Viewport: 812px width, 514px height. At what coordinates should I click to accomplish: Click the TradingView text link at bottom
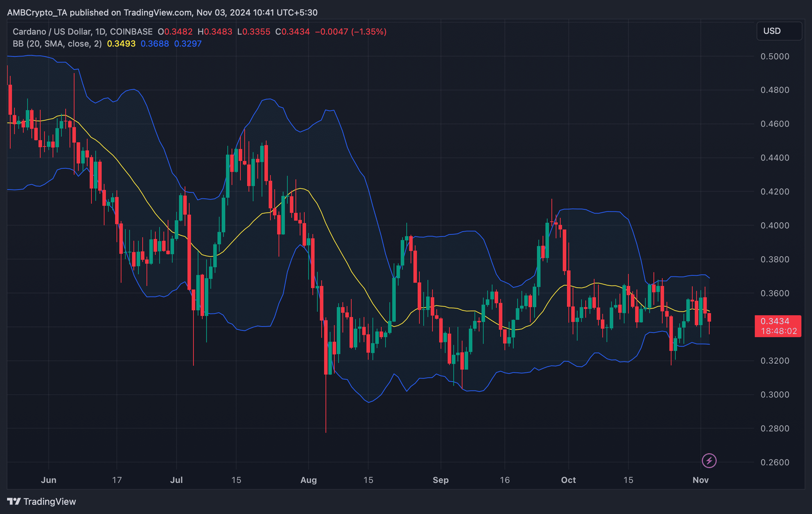49,502
